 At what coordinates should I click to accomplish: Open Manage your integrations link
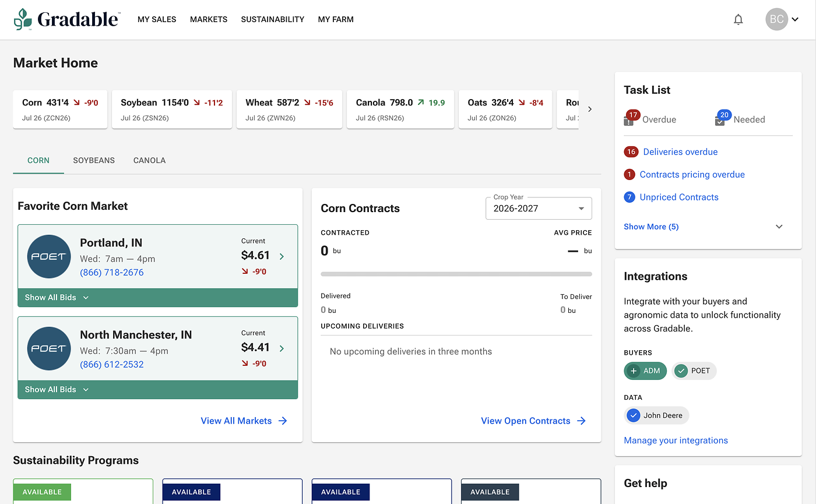coord(676,440)
